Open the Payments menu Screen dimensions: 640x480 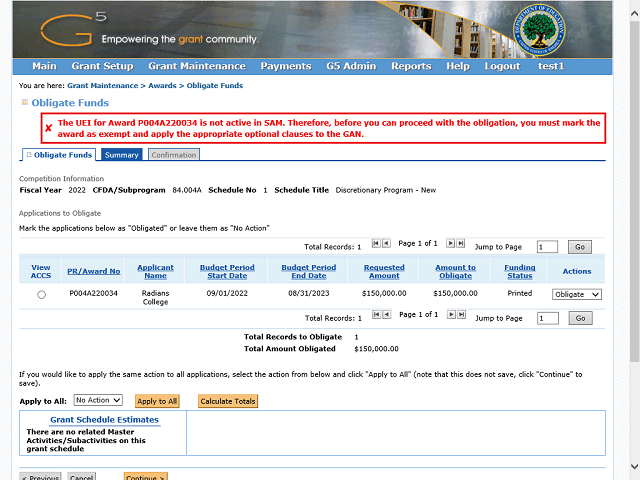tap(286, 66)
